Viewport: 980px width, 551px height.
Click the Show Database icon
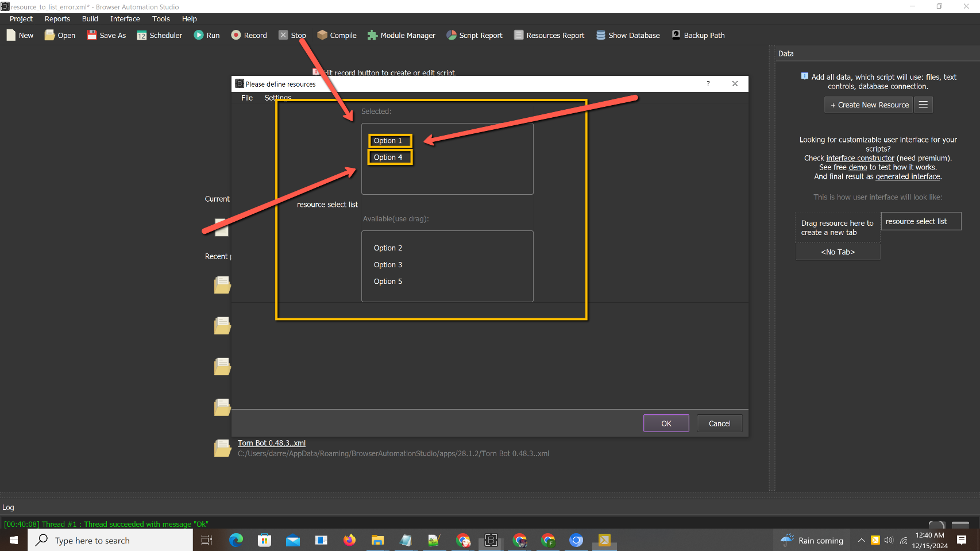[601, 35]
